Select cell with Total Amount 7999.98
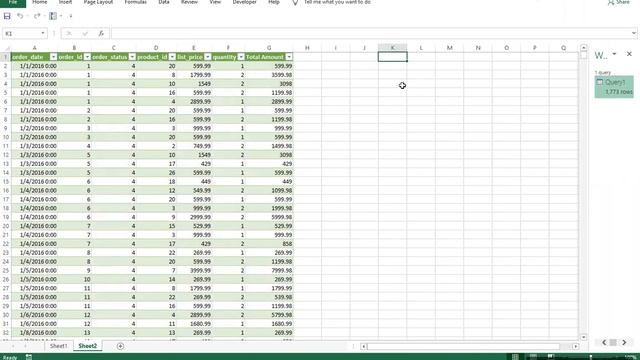Screen dimensions: 640x360 click(269, 271)
